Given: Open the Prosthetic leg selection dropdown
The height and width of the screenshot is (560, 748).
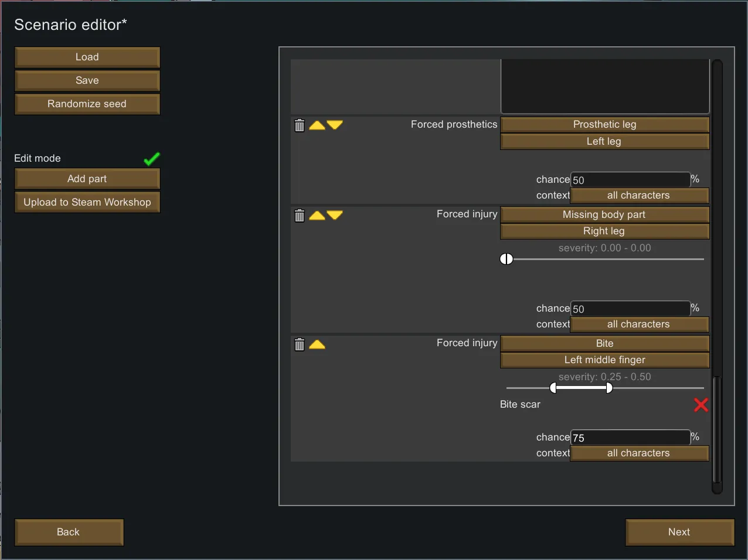Looking at the screenshot, I should click(x=604, y=124).
